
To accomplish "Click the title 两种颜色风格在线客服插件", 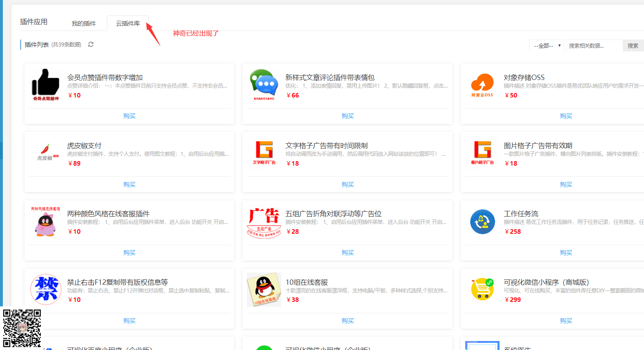I will (108, 214).
